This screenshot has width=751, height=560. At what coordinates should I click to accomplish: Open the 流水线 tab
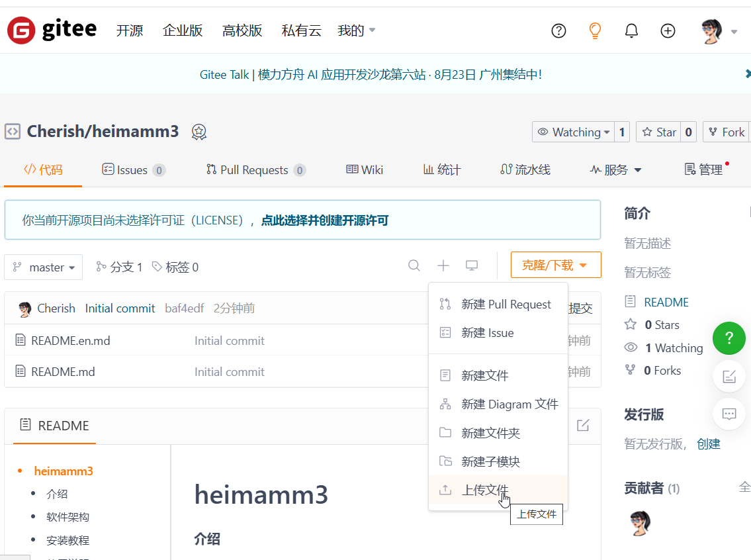coord(525,169)
